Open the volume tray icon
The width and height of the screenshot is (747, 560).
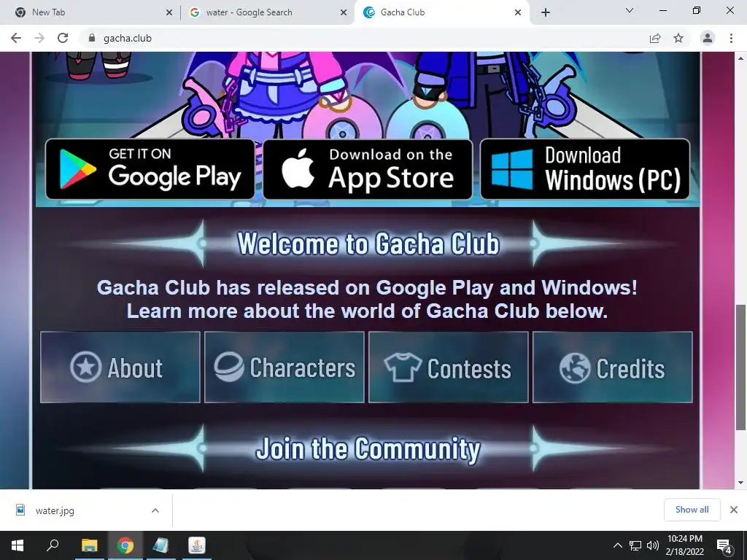tap(652, 545)
